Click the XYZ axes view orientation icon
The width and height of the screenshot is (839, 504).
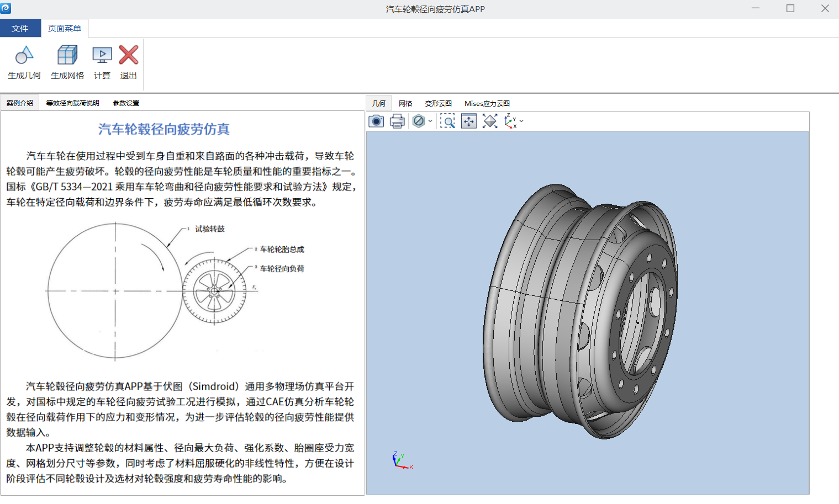[510, 121]
